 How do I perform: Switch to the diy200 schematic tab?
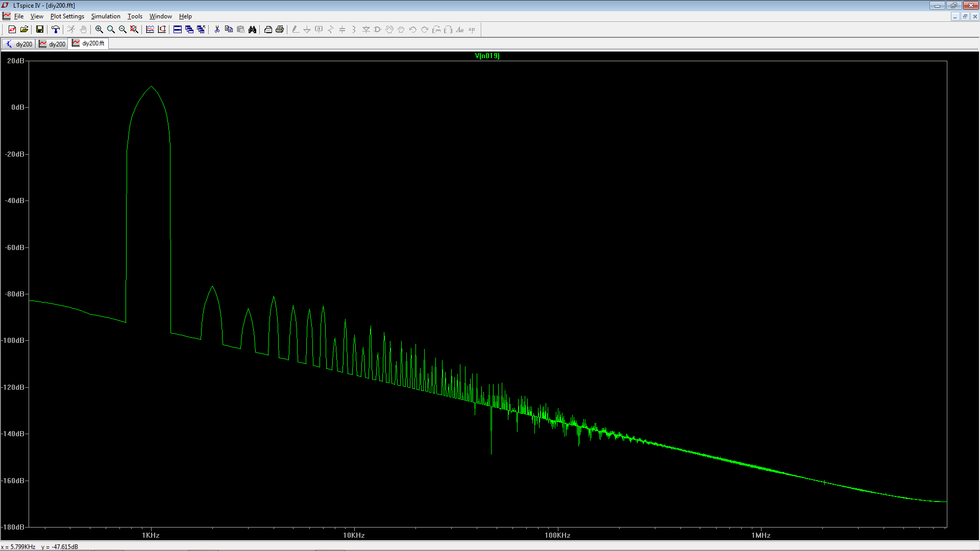tap(19, 44)
